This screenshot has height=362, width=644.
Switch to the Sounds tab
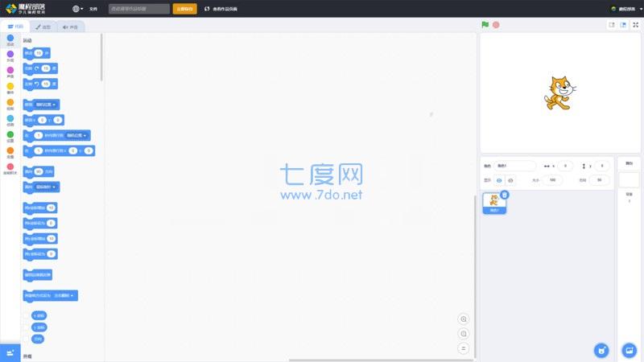[70, 27]
